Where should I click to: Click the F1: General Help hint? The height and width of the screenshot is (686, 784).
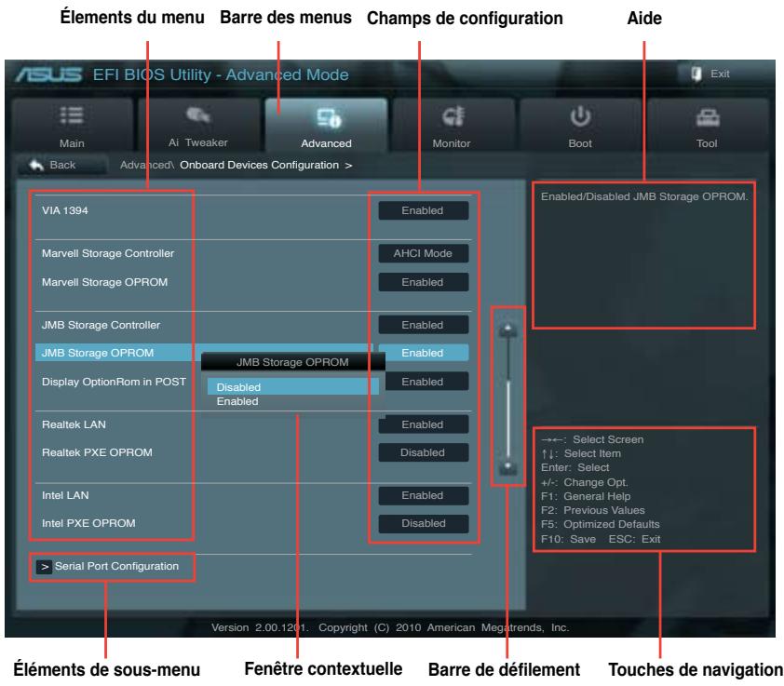[586, 496]
